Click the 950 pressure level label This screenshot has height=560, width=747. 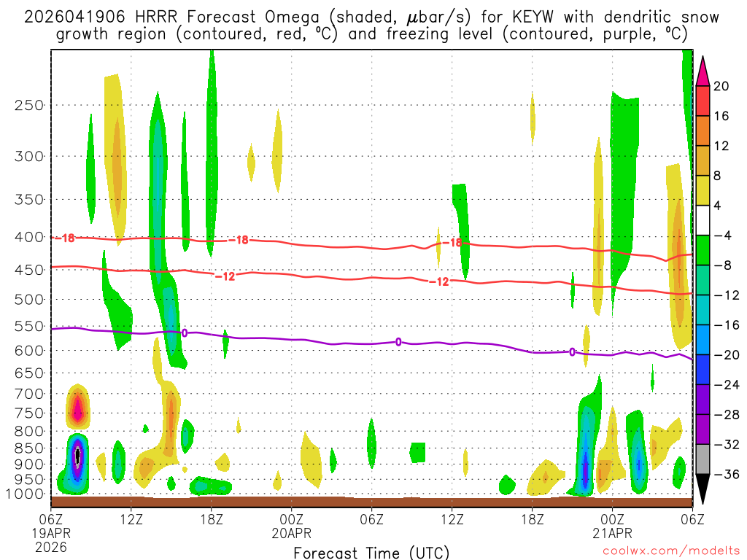click(x=29, y=480)
